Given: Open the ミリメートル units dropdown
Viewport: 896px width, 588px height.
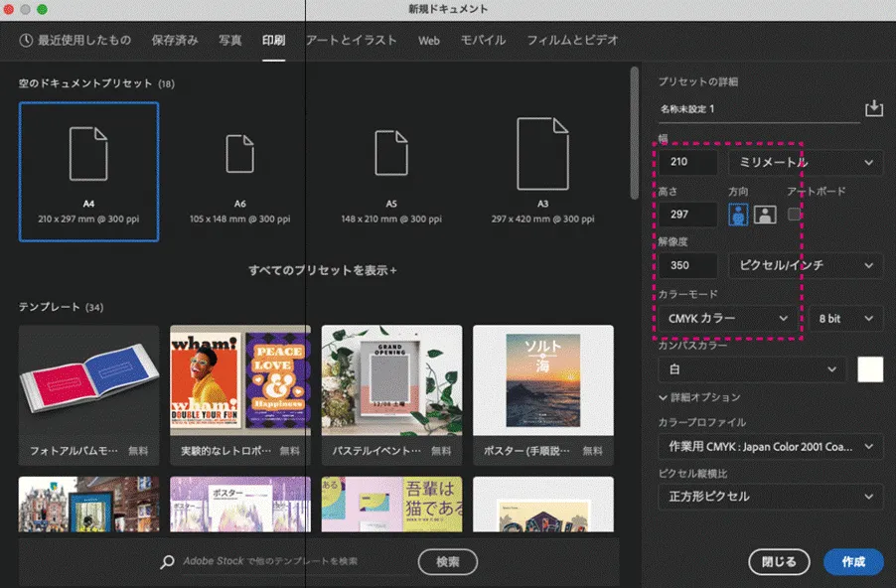Looking at the screenshot, I should tap(808, 161).
